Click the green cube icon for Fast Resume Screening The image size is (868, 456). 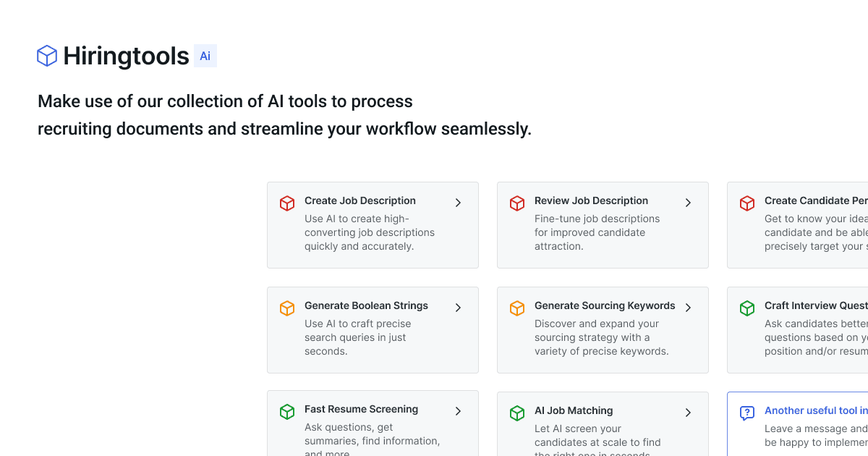[287, 412]
